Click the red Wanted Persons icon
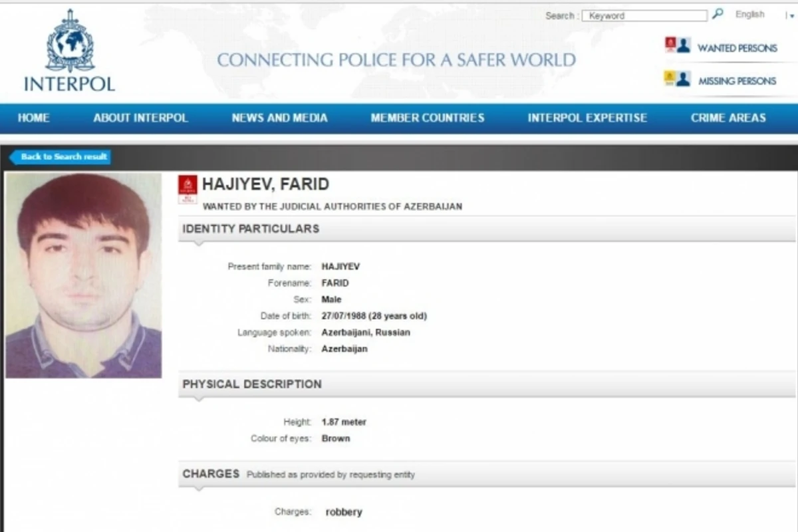The height and width of the screenshot is (532, 798). click(678, 45)
